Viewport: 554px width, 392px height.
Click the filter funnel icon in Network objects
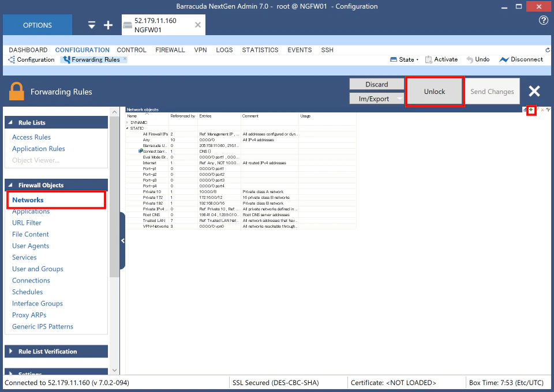click(x=548, y=110)
